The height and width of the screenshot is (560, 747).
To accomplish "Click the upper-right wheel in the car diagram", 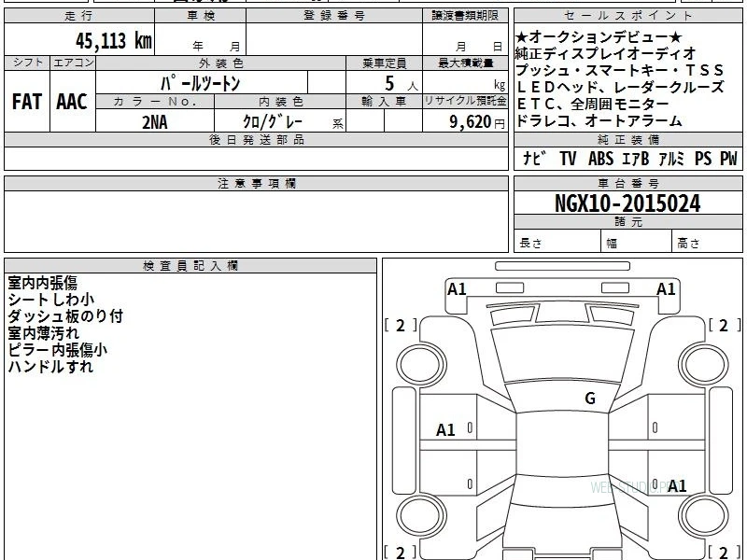I will [x=704, y=365].
